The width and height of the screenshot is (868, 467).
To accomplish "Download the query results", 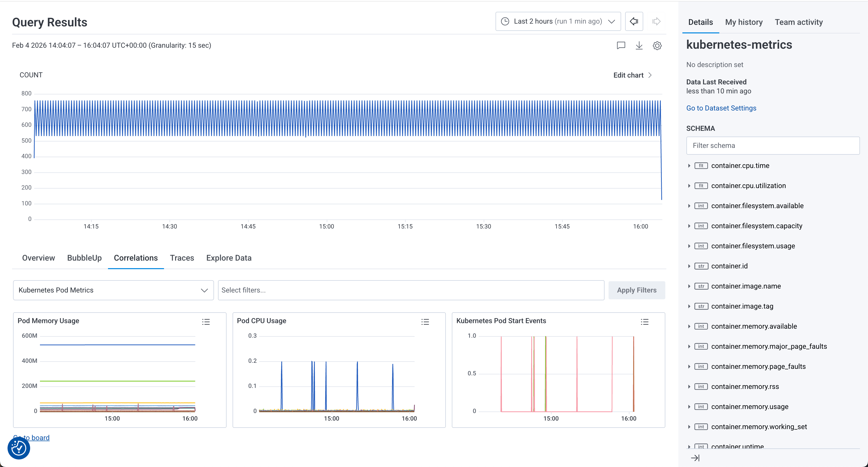I will point(639,45).
